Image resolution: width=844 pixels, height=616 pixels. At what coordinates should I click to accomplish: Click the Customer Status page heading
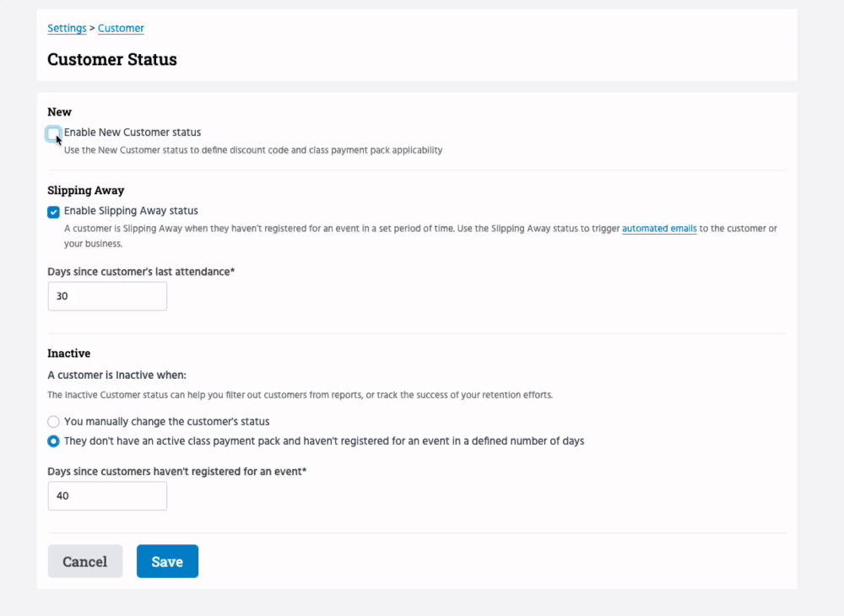pyautogui.click(x=112, y=60)
